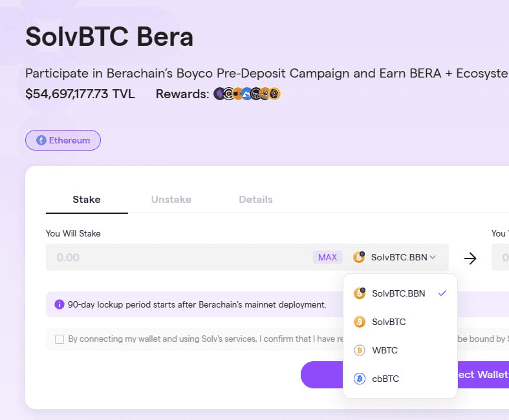This screenshot has width=509, height=420.
Task: Click the cbBTC token icon
Action: pos(360,379)
